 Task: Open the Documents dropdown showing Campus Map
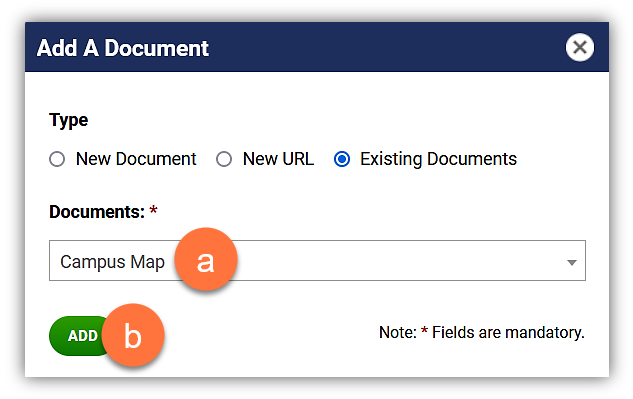point(317,260)
